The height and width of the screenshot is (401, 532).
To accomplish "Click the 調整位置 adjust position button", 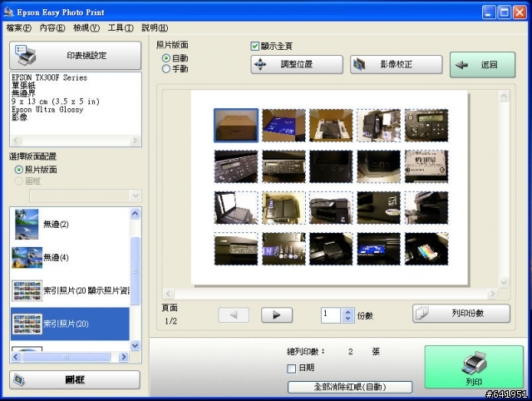I will coord(297,64).
